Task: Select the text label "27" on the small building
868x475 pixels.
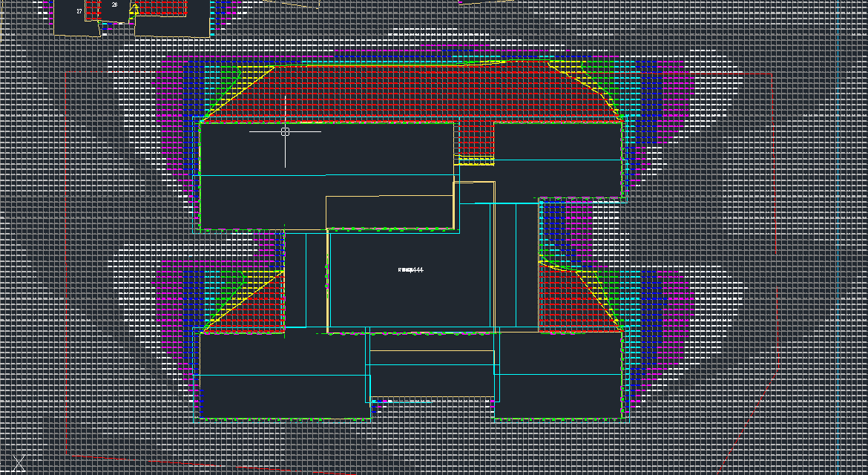Action: pos(79,11)
